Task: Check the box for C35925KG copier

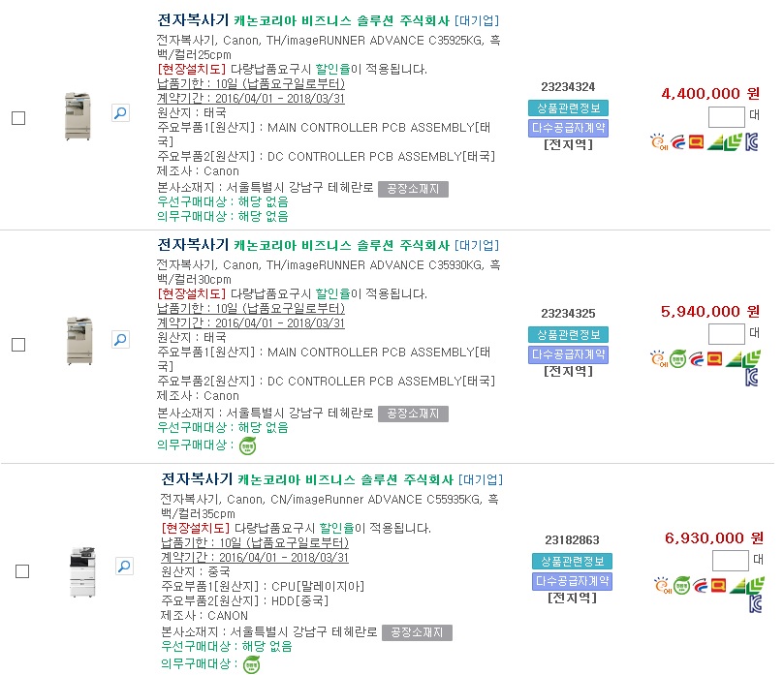Action: 18,118
